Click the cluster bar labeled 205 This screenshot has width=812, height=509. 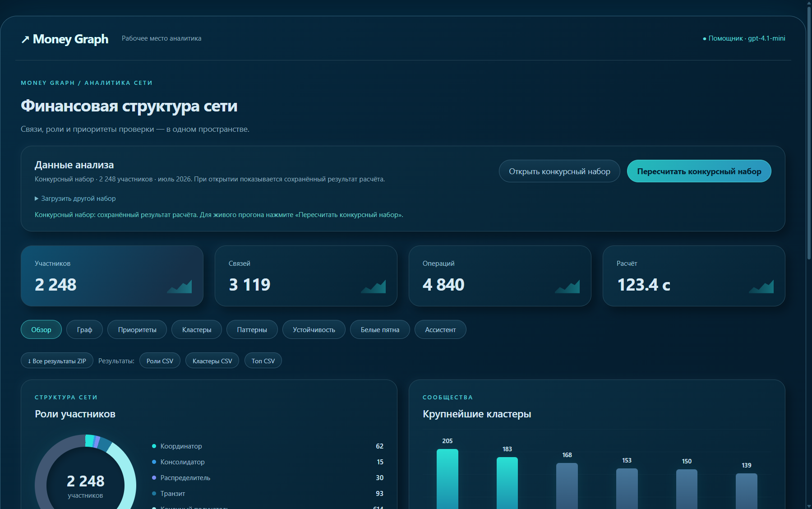448,479
